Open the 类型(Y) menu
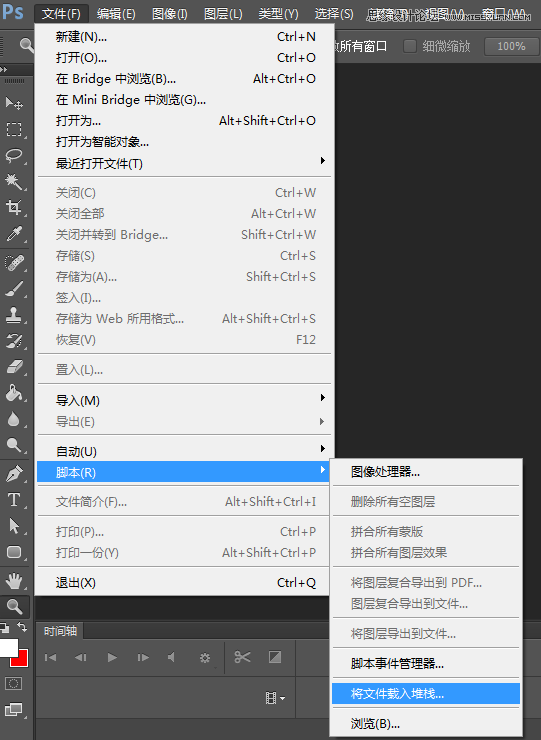 click(x=279, y=14)
